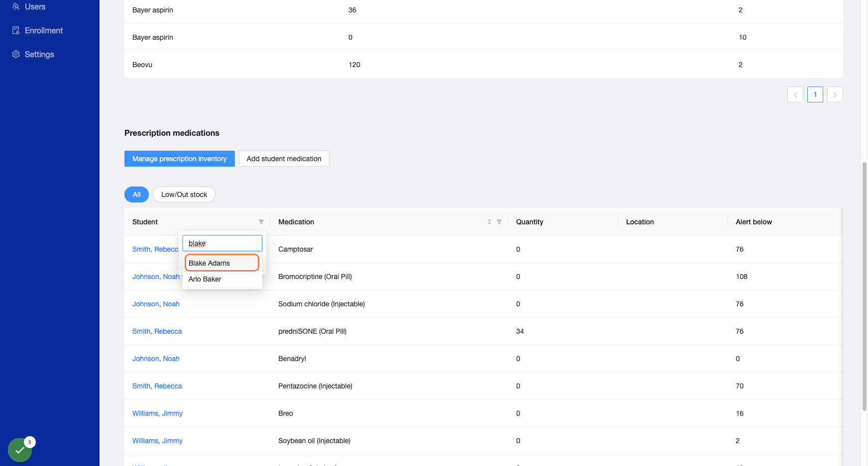
Task: Click the page vertical scrollbar
Action: [865, 286]
